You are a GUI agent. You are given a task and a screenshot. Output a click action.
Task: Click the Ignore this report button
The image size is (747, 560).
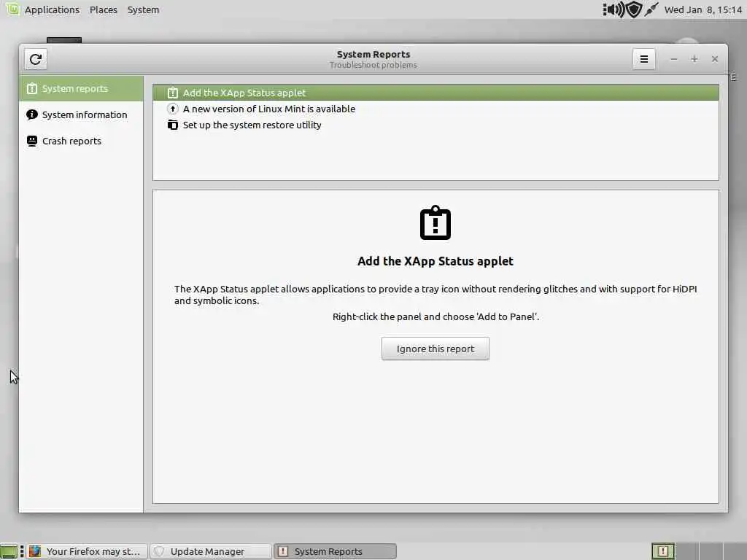435,349
